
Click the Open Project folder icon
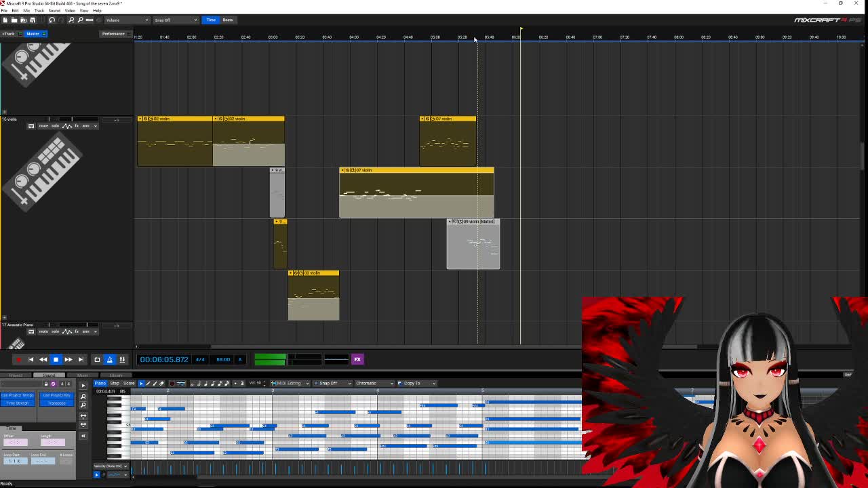pos(14,20)
